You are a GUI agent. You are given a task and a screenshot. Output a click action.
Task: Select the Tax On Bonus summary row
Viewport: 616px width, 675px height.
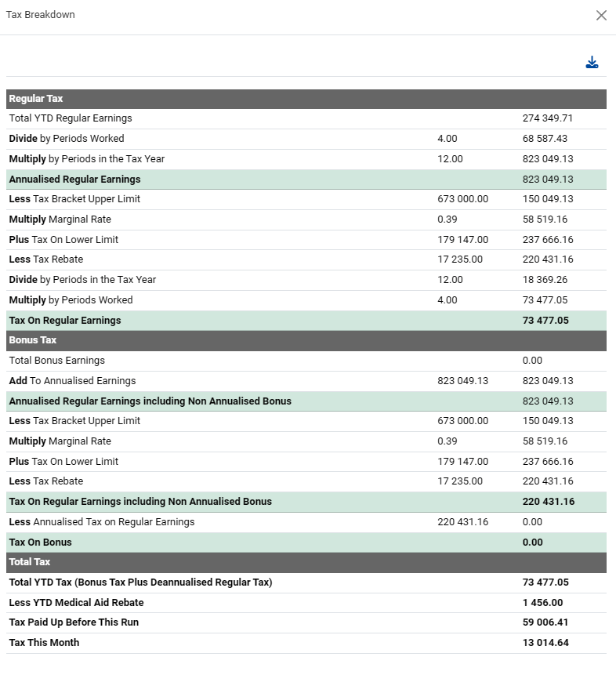tap(40, 543)
